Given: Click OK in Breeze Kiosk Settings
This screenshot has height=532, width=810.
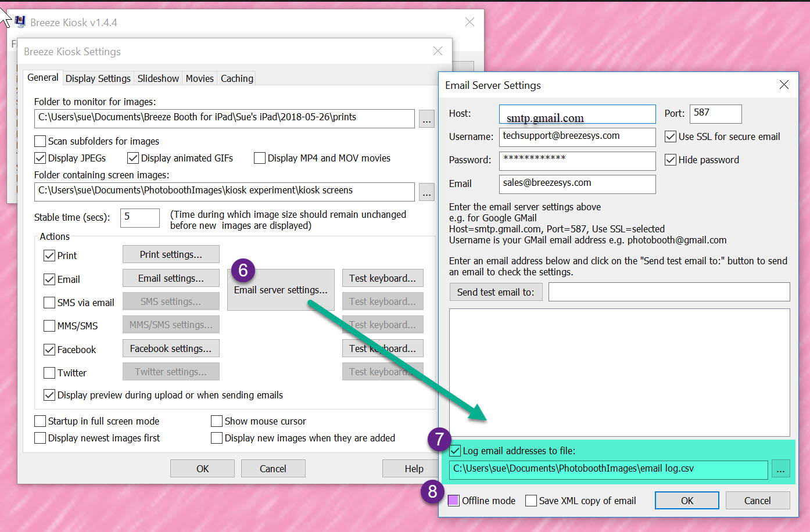Looking at the screenshot, I should [x=202, y=469].
